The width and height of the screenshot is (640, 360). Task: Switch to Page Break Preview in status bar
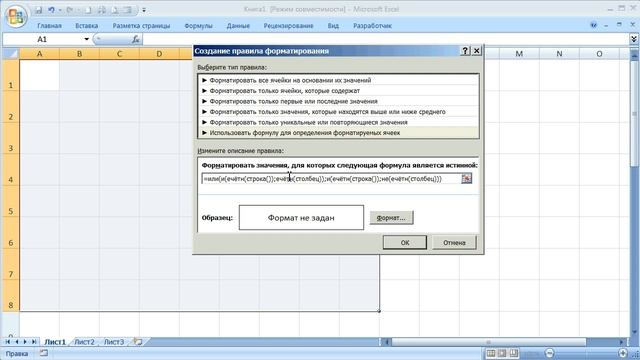(513, 353)
